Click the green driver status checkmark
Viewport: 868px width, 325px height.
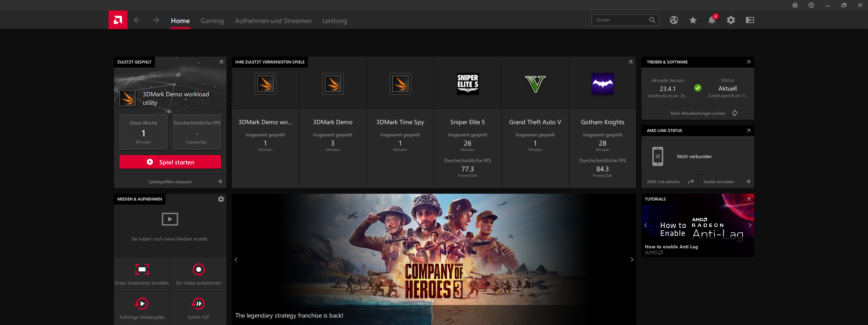698,88
